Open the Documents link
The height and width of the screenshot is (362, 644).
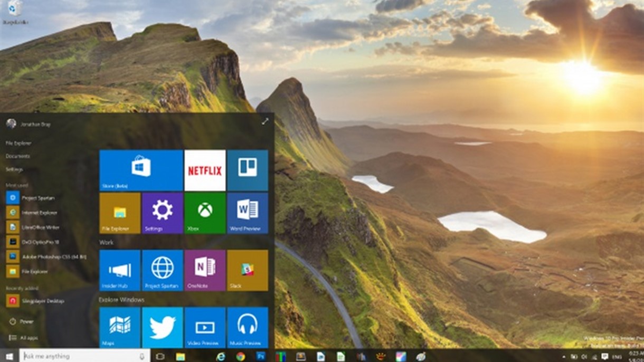(x=17, y=156)
